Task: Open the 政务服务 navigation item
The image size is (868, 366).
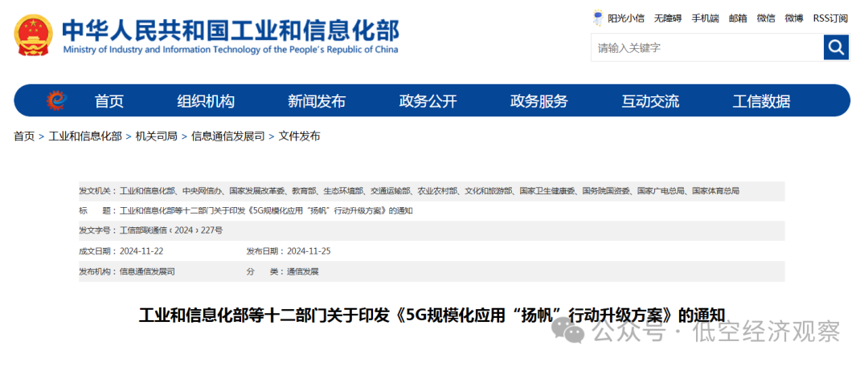Action: pos(539,101)
